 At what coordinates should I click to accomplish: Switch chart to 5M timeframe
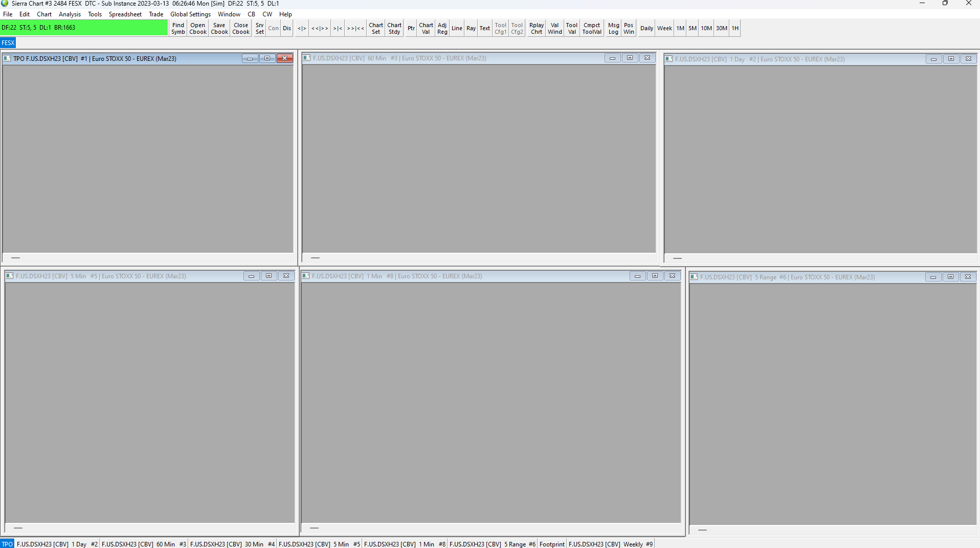coord(693,28)
